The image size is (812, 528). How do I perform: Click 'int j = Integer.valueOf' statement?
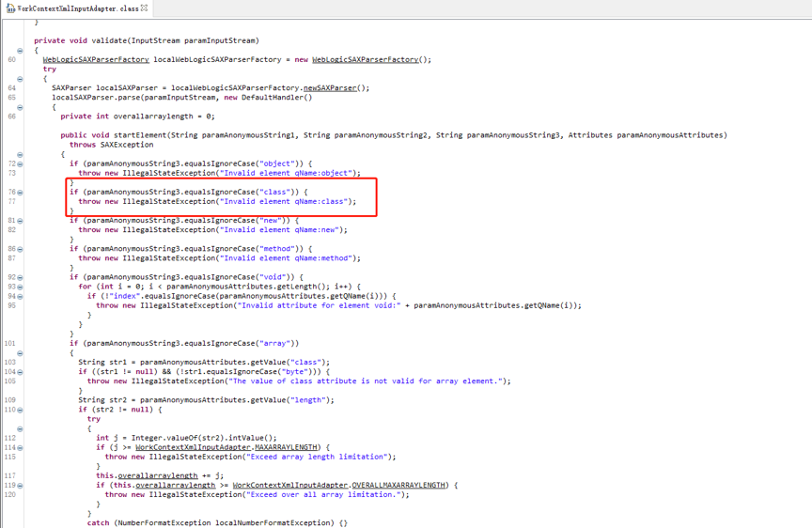coord(186,438)
